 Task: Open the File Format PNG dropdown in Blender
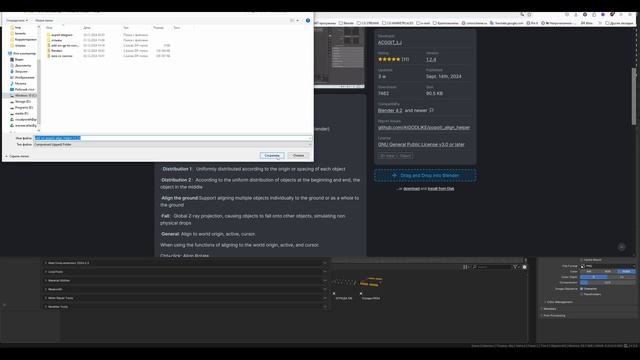[607, 266]
